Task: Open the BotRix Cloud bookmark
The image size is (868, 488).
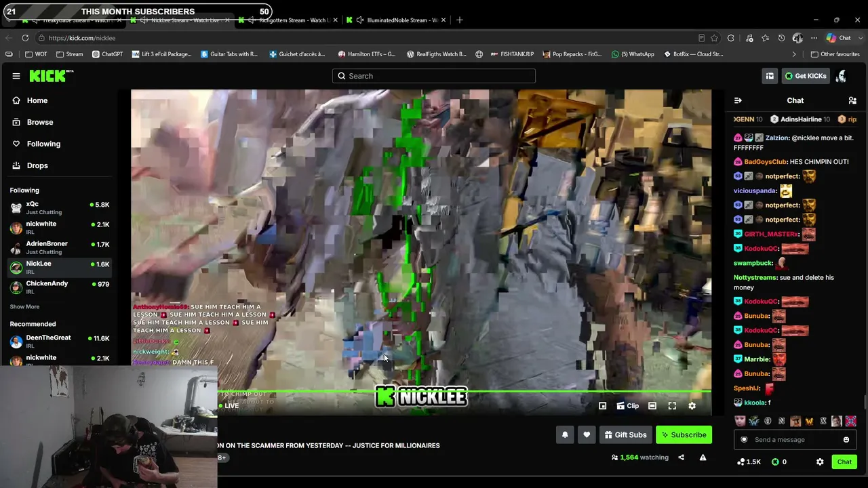Action: coord(693,54)
